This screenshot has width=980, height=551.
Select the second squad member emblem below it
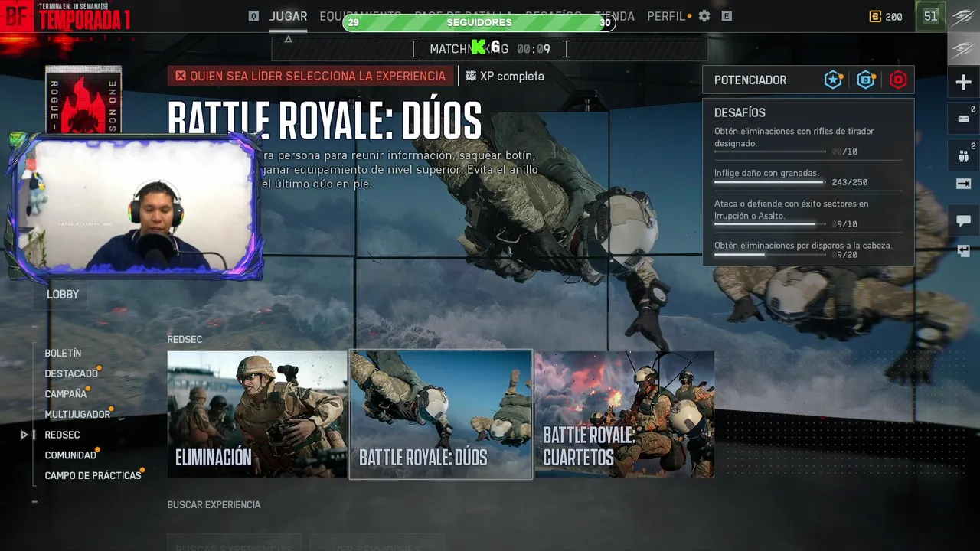963,48
